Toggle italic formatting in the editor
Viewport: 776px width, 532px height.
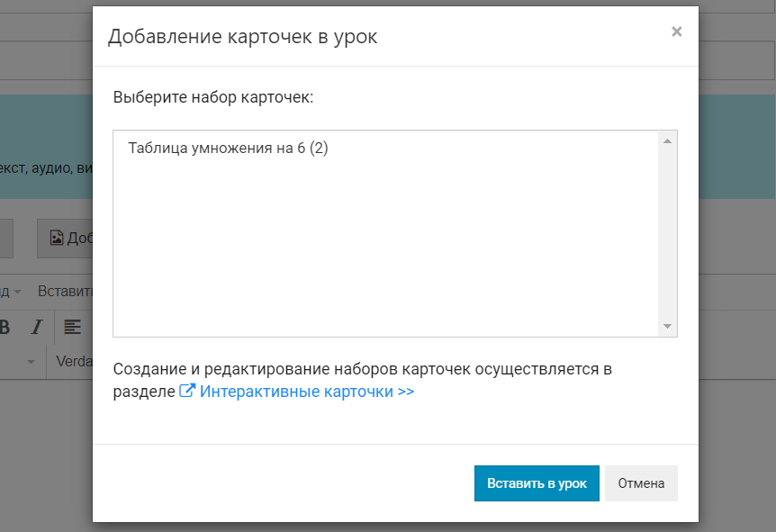click(x=37, y=327)
